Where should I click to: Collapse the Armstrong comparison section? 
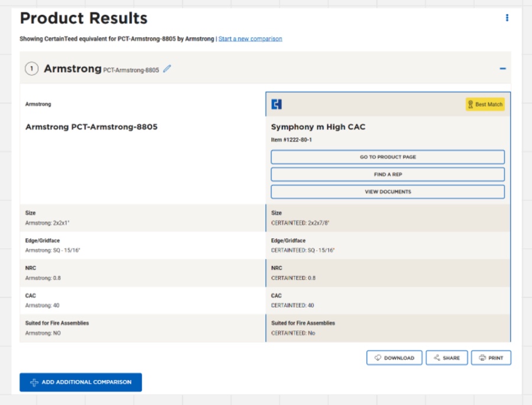(502, 69)
